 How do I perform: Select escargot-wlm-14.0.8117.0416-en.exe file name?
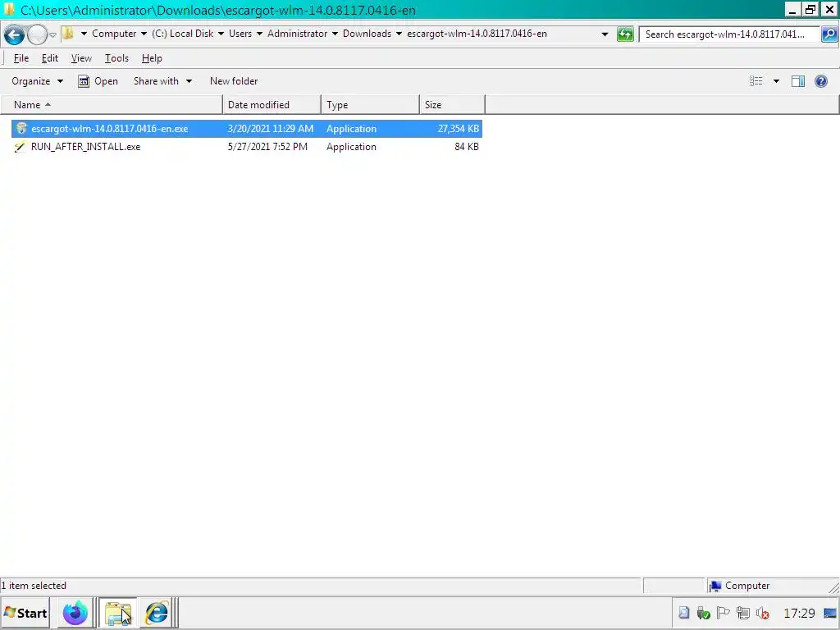[x=109, y=129]
